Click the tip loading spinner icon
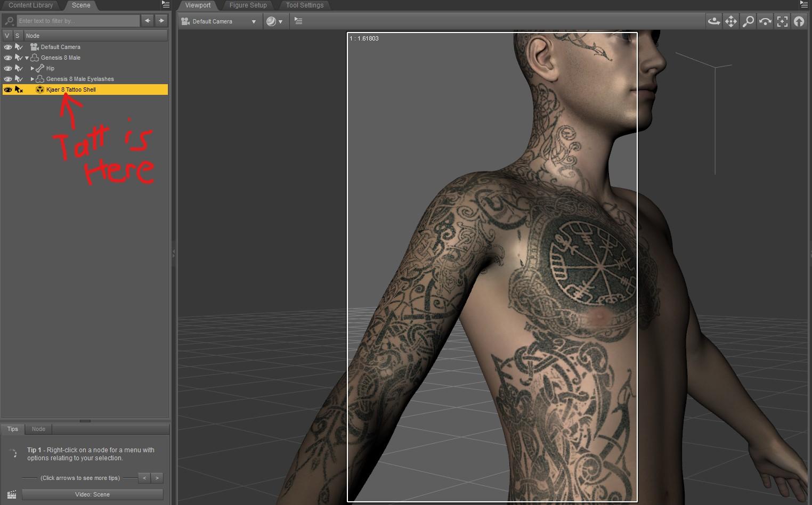The image size is (812, 505). (13, 454)
